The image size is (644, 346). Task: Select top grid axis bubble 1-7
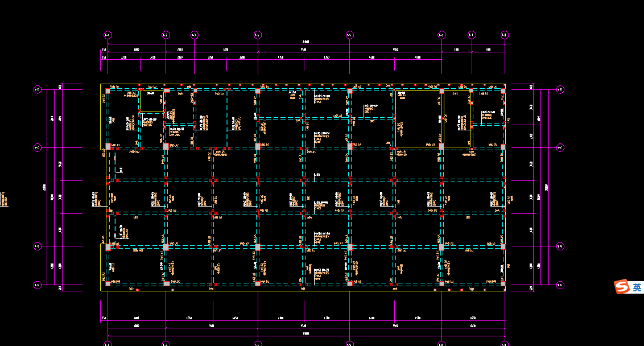(472, 35)
